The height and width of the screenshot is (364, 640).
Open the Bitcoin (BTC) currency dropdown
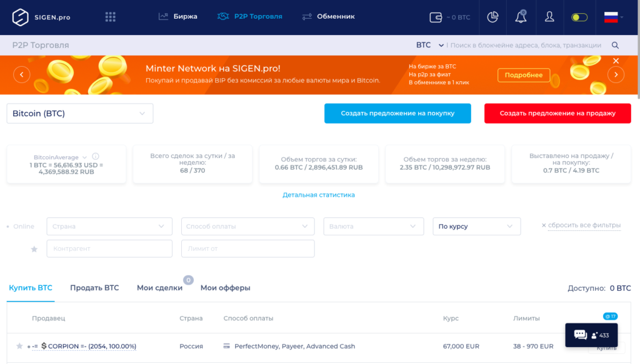click(80, 113)
